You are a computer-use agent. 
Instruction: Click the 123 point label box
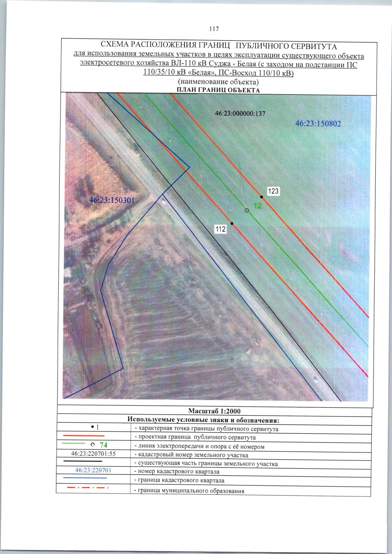[273, 191]
